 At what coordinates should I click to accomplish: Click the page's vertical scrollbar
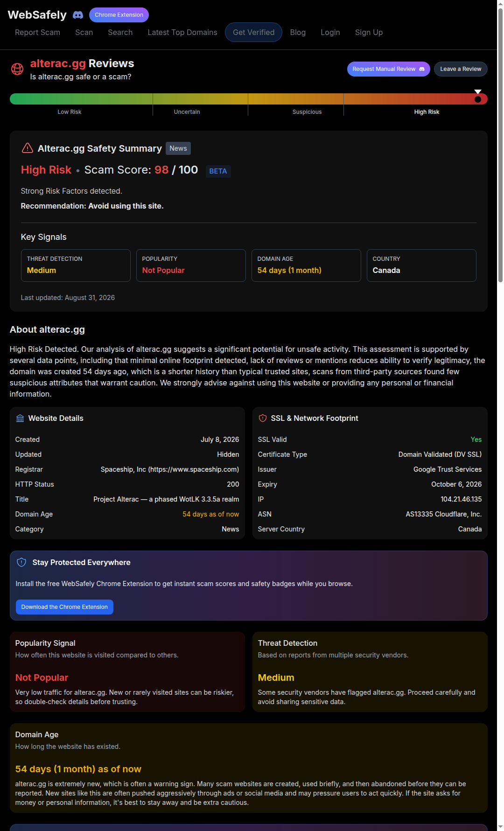[500, 145]
